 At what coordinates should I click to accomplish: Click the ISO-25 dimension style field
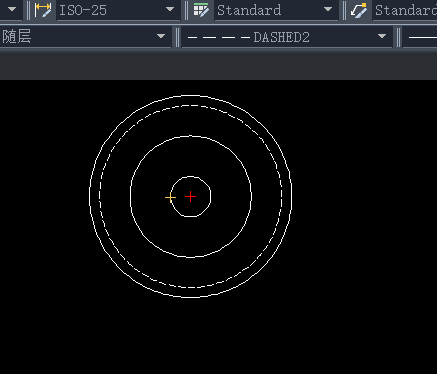point(119,10)
